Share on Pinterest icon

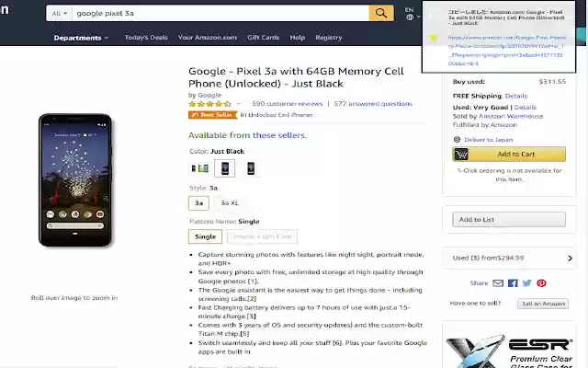tap(542, 283)
